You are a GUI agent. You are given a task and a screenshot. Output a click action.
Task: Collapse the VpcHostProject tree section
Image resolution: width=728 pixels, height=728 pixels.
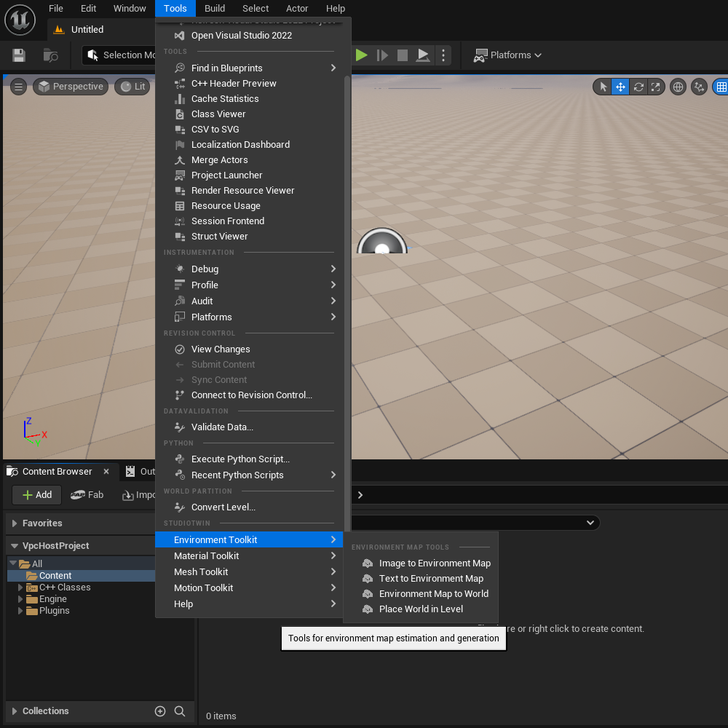point(15,546)
